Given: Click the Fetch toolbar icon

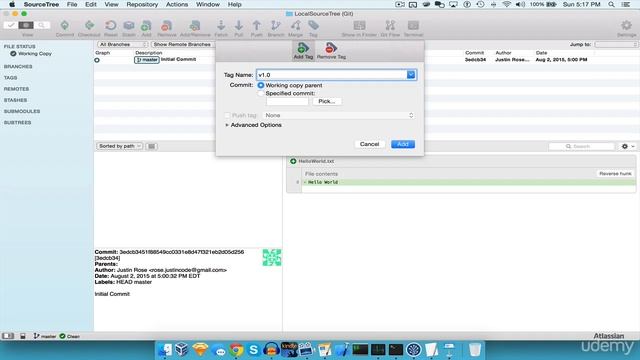Looking at the screenshot, I should point(221,26).
